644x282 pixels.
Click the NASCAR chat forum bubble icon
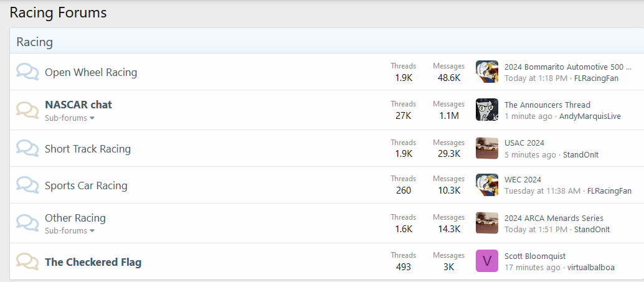point(27,110)
